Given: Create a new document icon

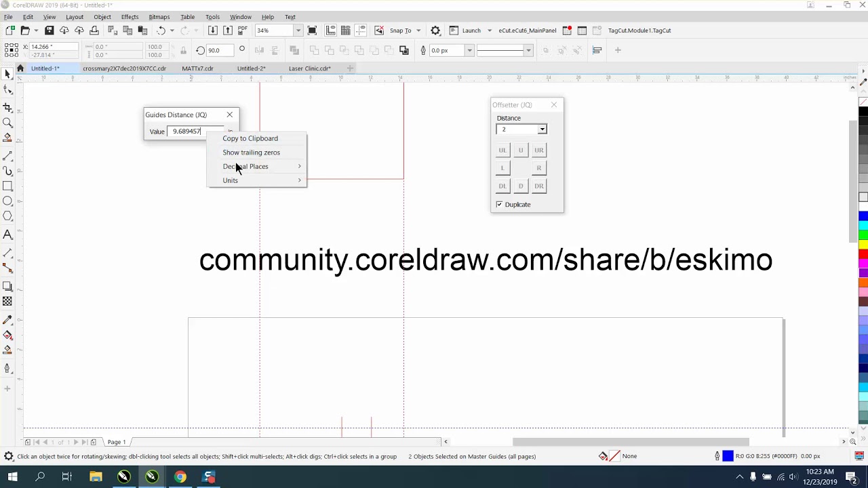Looking at the screenshot, I should (x=9, y=30).
